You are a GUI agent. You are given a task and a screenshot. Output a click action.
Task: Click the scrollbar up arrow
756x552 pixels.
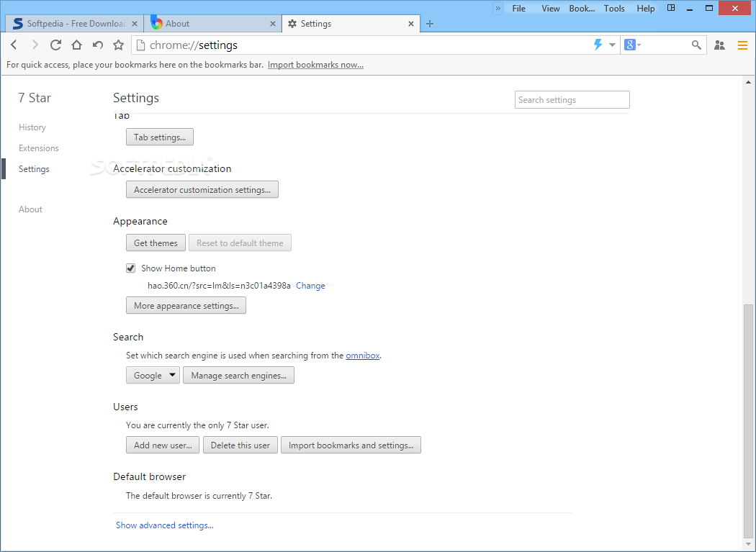tap(748, 82)
